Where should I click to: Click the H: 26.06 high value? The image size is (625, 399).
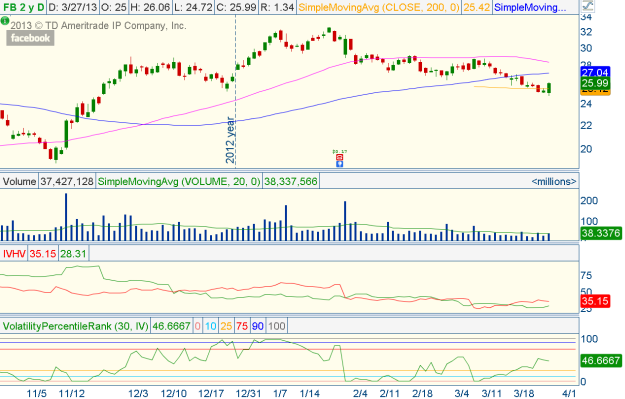tap(150, 7)
